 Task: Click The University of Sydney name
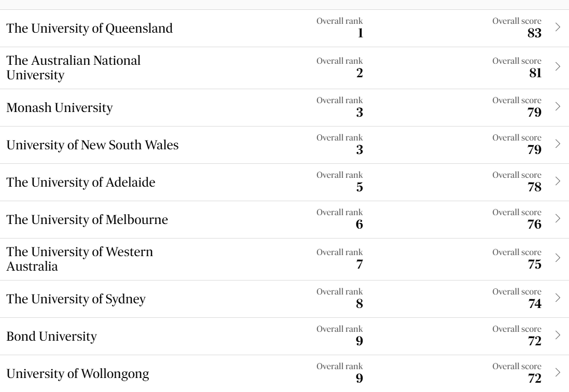[x=76, y=299]
